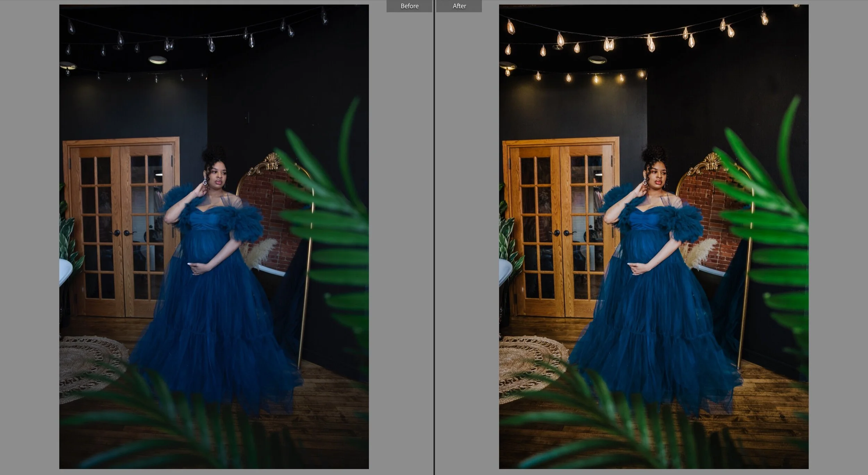Click the After label
Screen dimensions: 868x475
459,6
